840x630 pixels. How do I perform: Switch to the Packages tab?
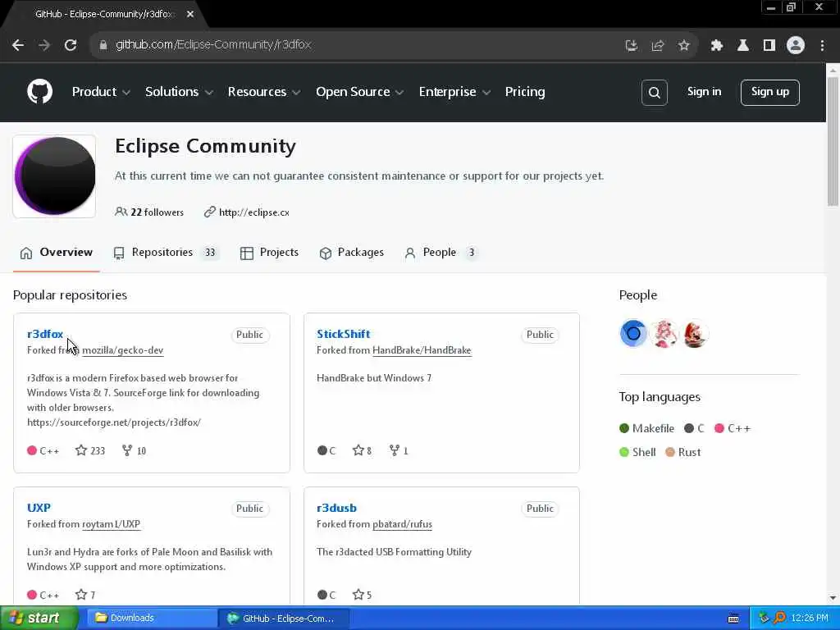[351, 253]
